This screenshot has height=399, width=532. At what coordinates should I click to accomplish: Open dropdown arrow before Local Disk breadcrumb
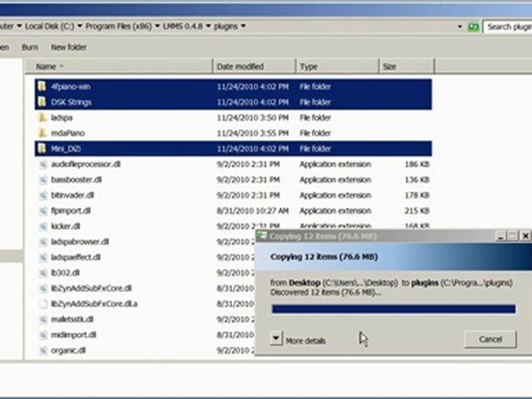click(19, 26)
